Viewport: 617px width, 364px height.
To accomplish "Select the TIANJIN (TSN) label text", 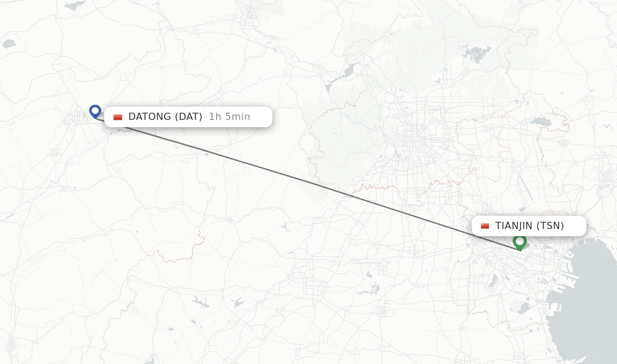I will (529, 226).
